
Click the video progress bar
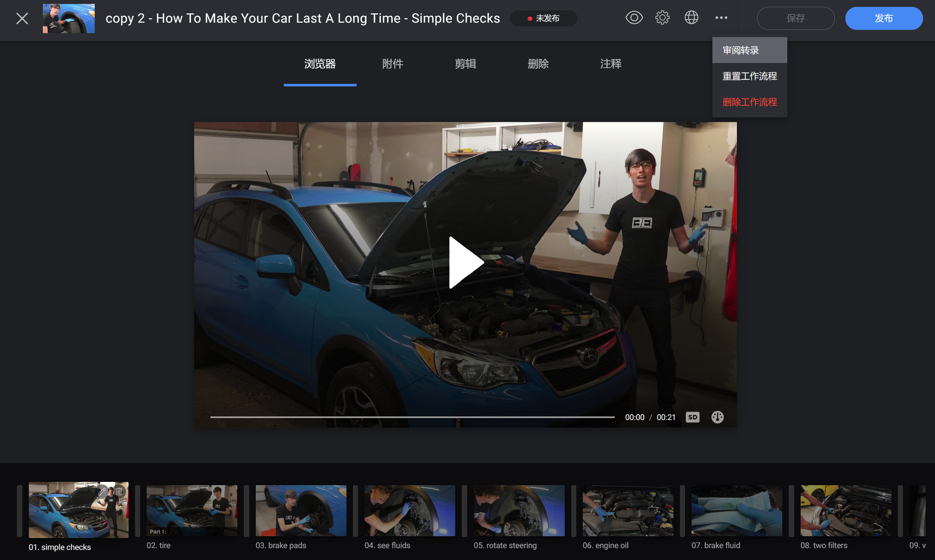click(412, 417)
